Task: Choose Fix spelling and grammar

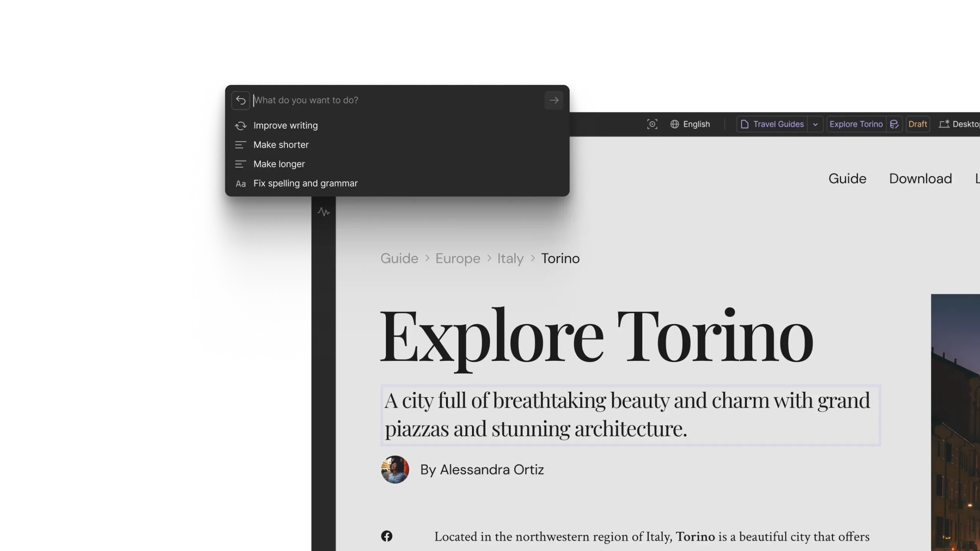Action: click(x=305, y=184)
